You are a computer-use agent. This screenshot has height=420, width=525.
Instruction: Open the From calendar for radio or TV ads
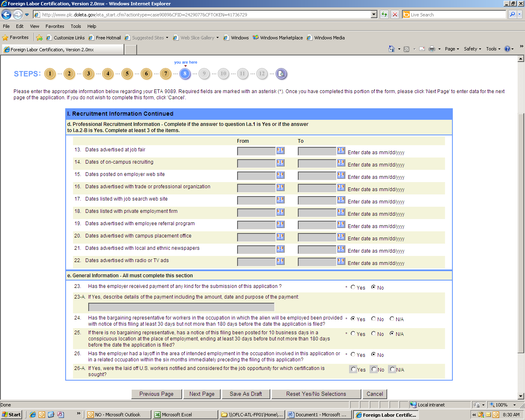281,261
